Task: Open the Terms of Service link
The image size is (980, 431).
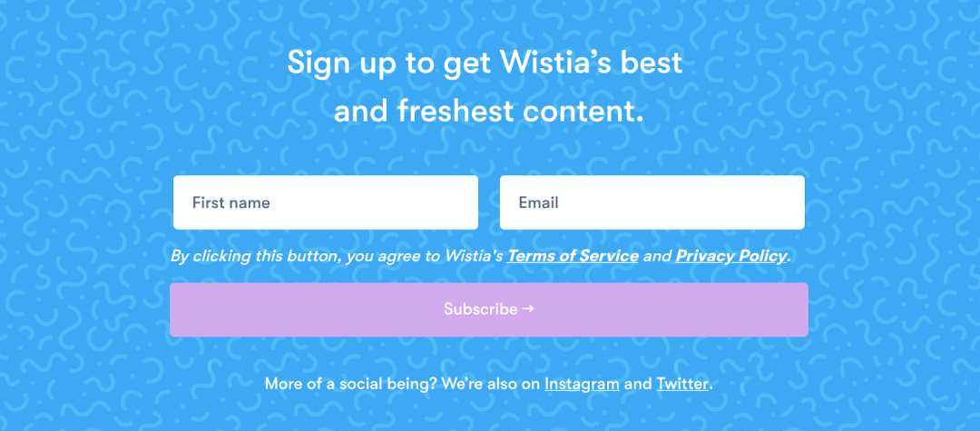Action: coord(573,256)
